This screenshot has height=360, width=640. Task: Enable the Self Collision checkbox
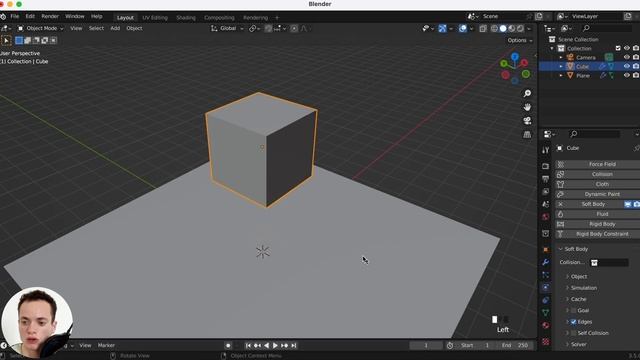(x=573, y=333)
